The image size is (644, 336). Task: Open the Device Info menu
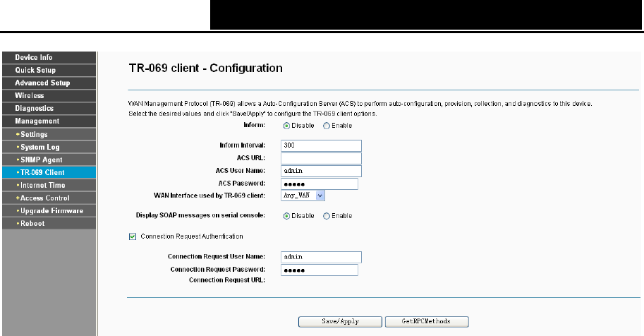[49, 58]
